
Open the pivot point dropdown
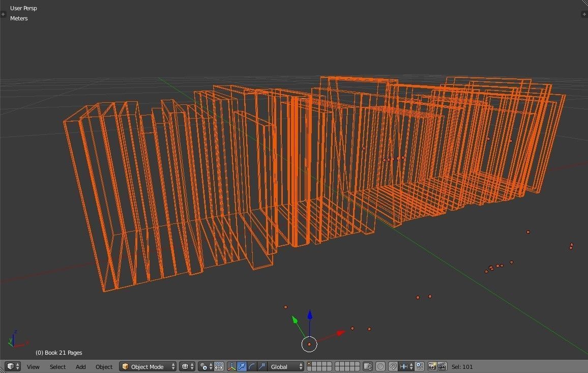tap(206, 366)
